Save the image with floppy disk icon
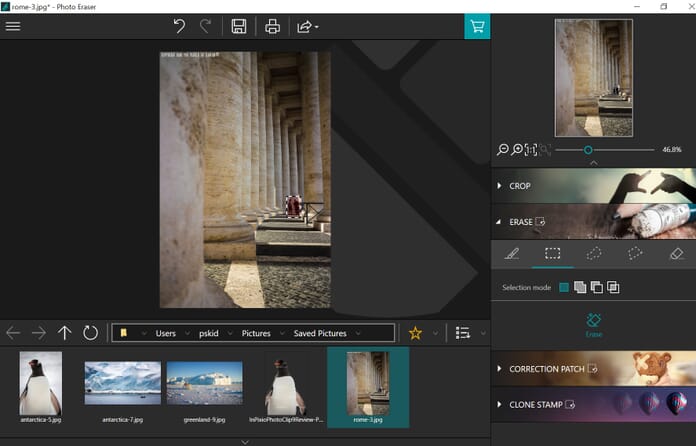The height and width of the screenshot is (446, 696). [239, 26]
